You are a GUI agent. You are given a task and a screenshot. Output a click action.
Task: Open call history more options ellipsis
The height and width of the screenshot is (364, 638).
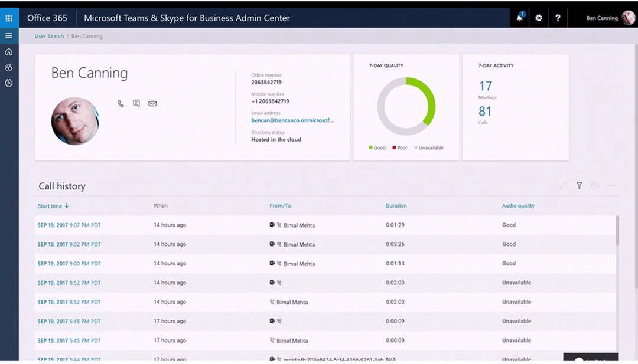611,186
